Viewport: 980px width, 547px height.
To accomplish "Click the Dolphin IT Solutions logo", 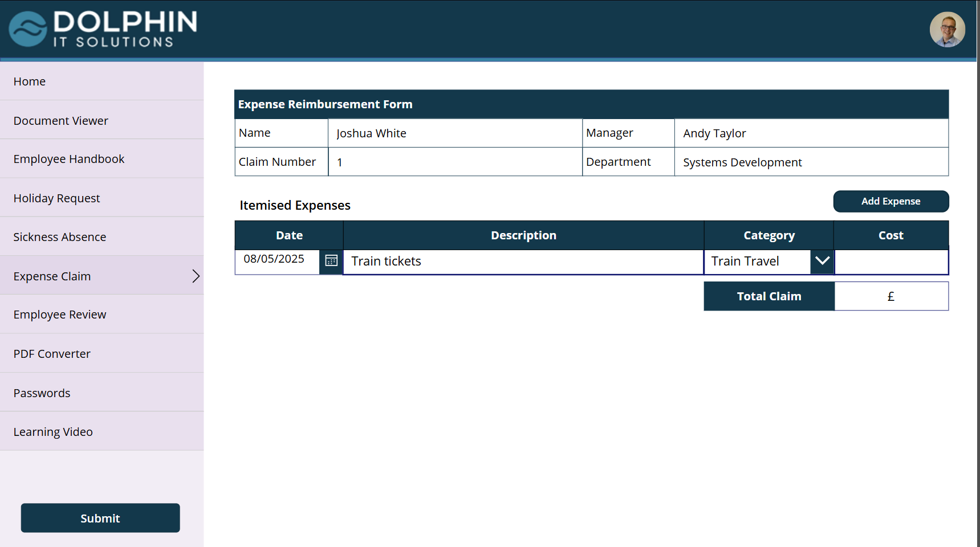I will click(103, 29).
